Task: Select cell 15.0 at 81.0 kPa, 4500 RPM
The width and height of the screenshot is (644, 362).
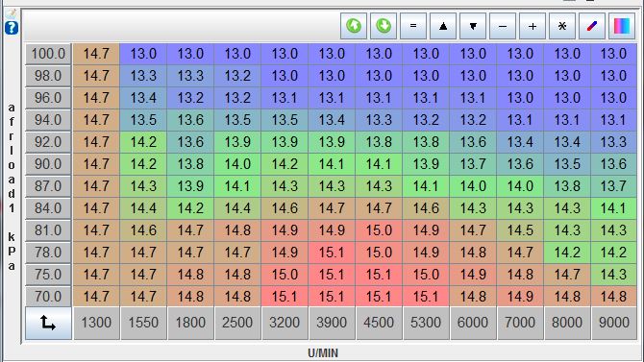Action: click(x=379, y=230)
